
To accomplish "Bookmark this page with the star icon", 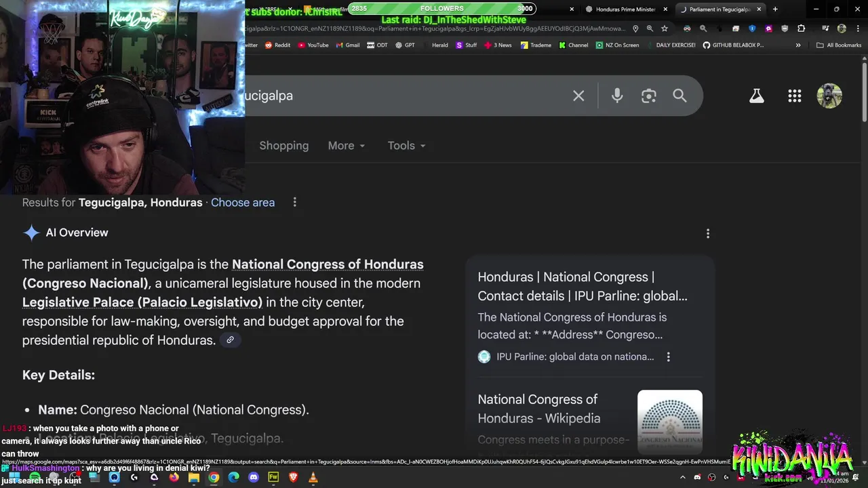I will tap(665, 28).
